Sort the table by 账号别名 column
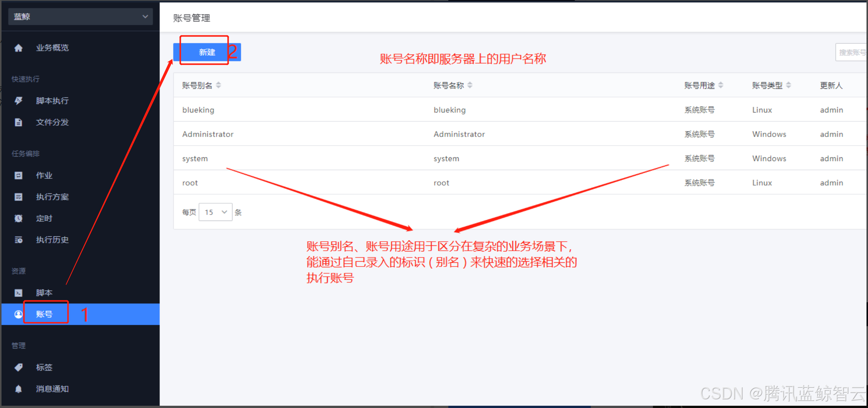Viewport: 868px width, 408px height. pos(219,85)
